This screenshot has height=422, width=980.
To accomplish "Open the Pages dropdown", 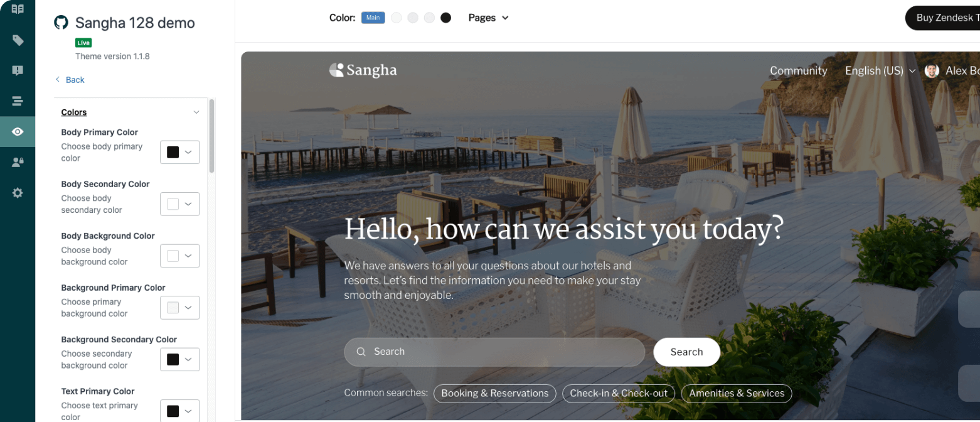I will (x=488, y=18).
